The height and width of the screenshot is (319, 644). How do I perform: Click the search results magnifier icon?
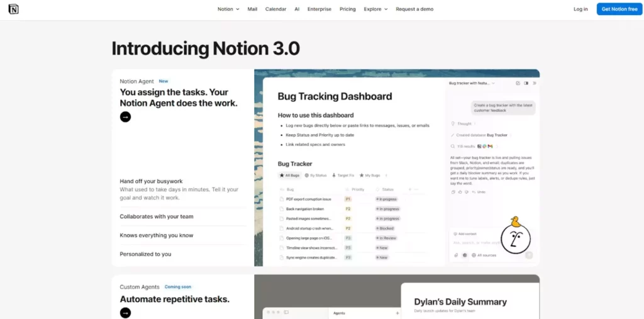[453, 146]
